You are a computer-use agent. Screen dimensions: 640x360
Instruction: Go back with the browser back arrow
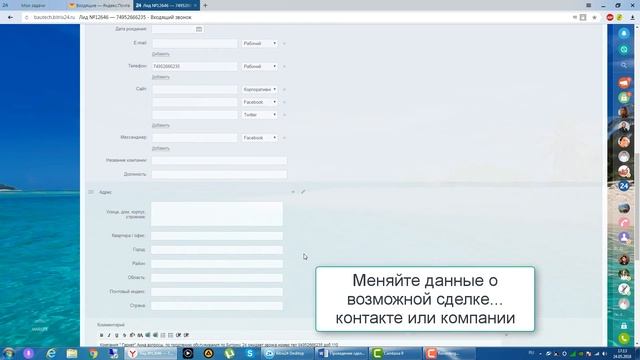point(10,17)
